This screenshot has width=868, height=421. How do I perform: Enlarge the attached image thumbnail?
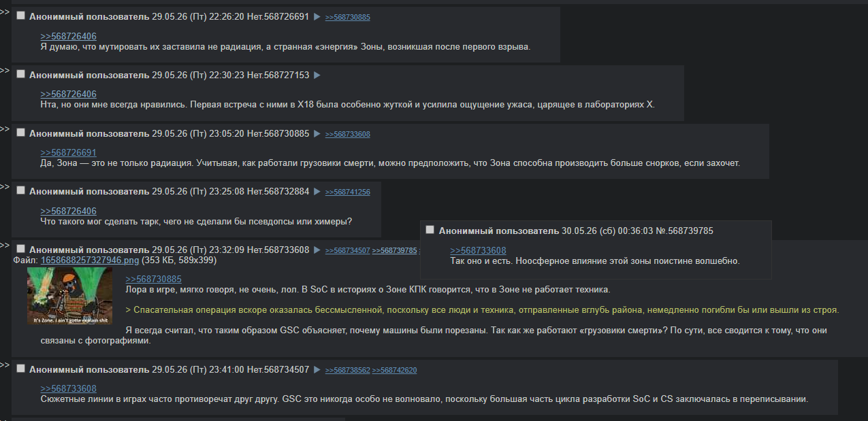pyautogui.click(x=69, y=296)
